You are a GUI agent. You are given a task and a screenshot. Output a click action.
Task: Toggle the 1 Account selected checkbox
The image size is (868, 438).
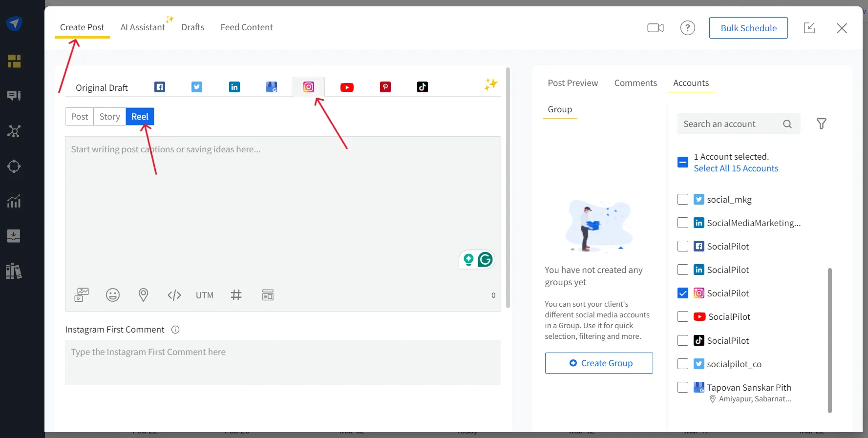(683, 162)
